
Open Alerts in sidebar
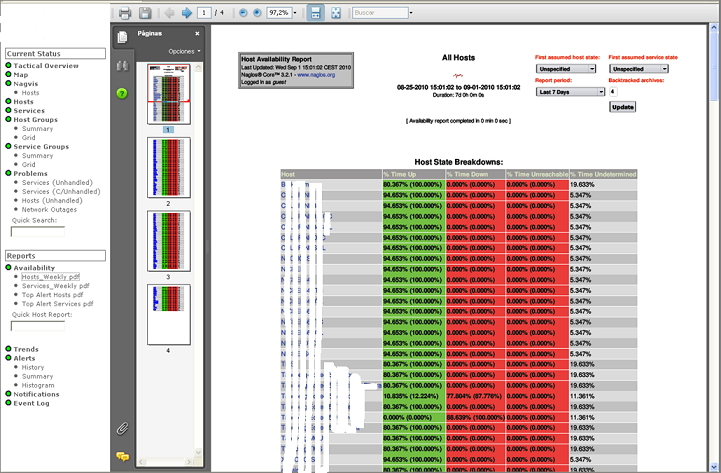24,359
